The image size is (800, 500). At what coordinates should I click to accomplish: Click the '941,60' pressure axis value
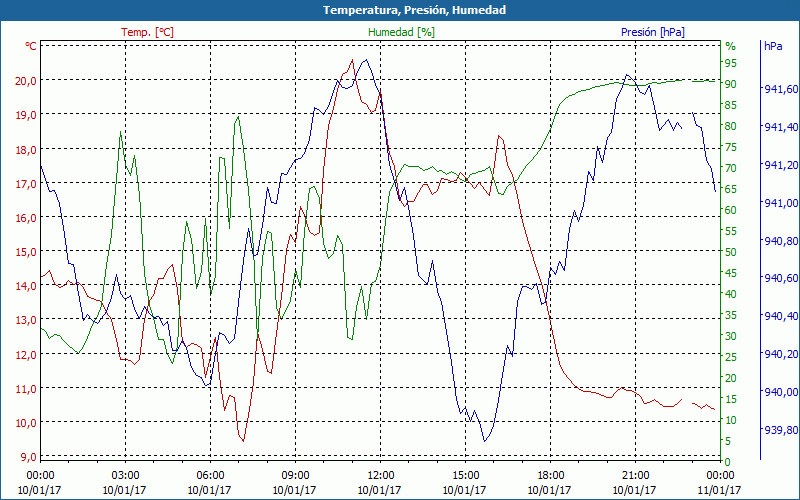point(780,89)
